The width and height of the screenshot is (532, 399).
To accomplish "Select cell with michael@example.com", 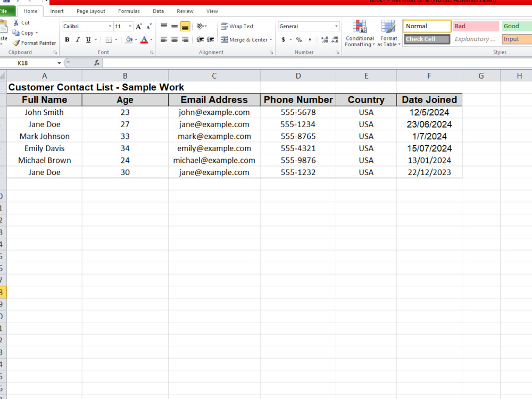I will (214, 160).
